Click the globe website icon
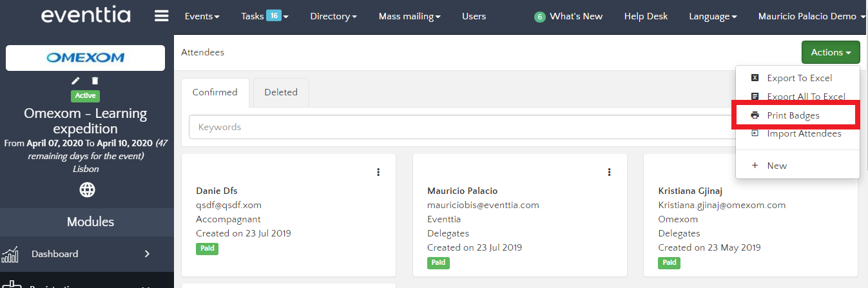The image size is (868, 288). [87, 189]
